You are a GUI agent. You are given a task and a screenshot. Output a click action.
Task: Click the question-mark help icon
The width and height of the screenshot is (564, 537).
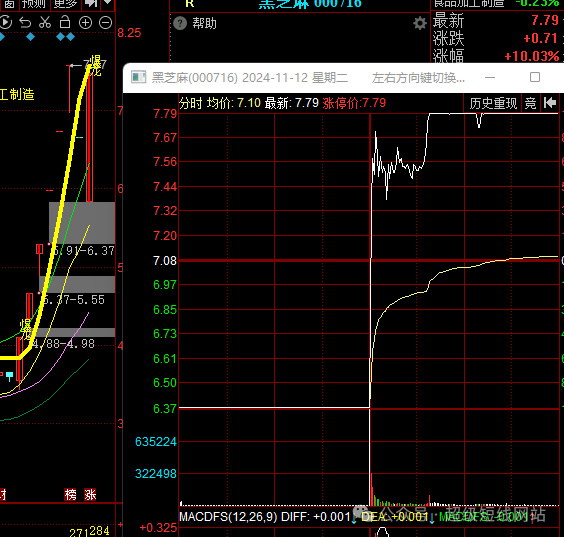pyautogui.click(x=180, y=23)
